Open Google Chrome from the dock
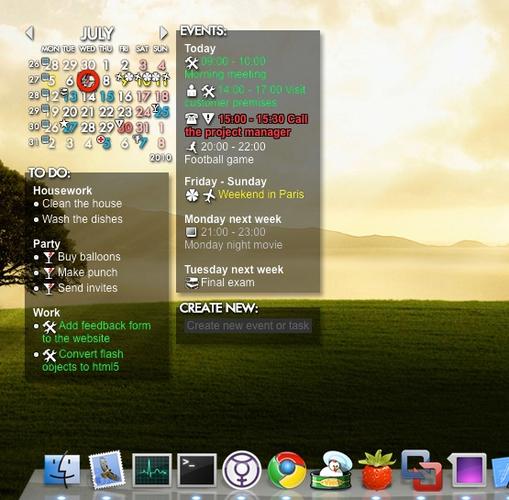 (287, 470)
